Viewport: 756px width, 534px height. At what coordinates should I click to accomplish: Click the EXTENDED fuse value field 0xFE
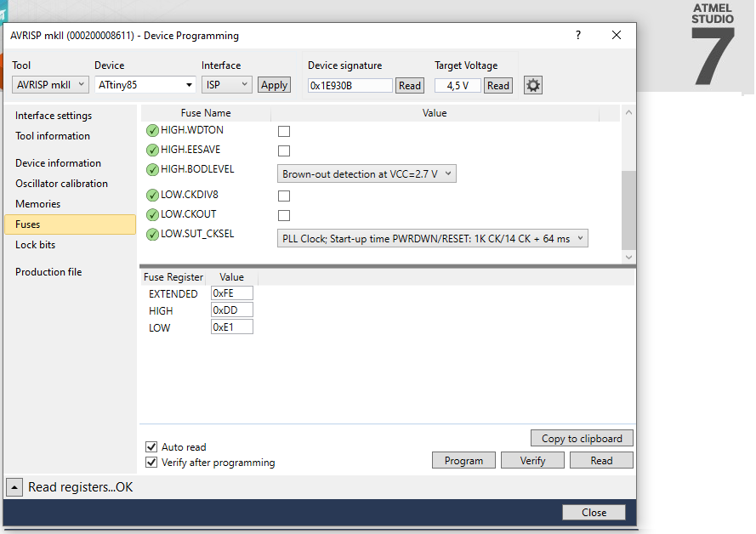[232, 293]
